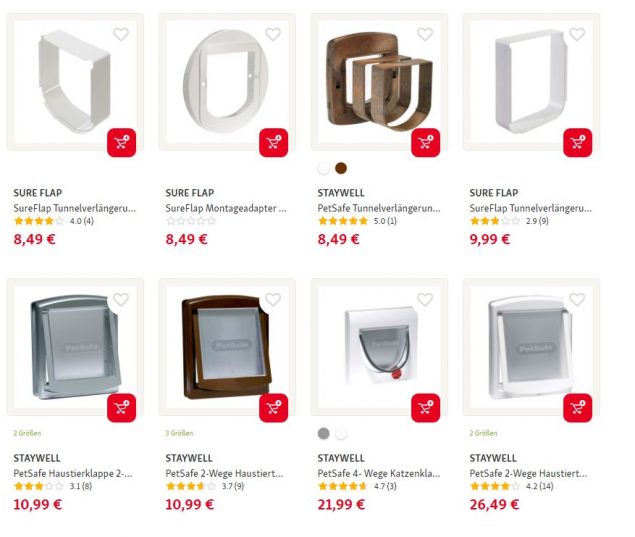Add the brown PetSafe Tunnelverlängerung to cart

coord(426,143)
